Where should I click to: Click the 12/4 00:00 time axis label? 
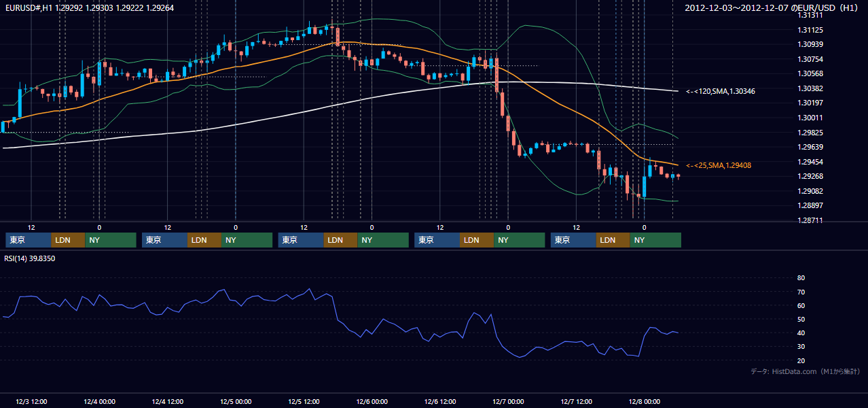tap(99, 401)
